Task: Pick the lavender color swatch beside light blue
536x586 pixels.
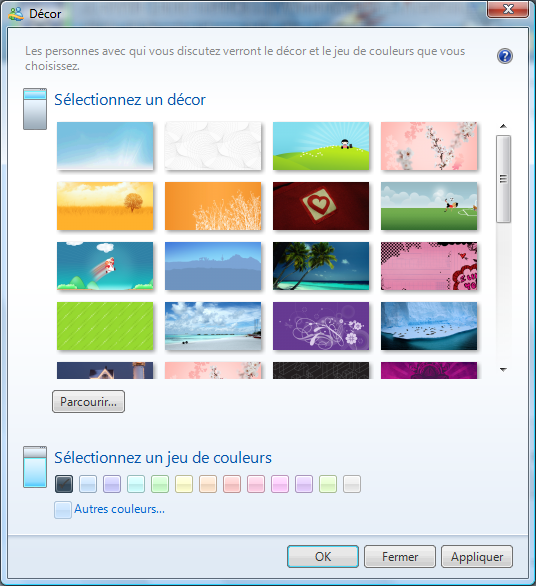Action: point(112,484)
